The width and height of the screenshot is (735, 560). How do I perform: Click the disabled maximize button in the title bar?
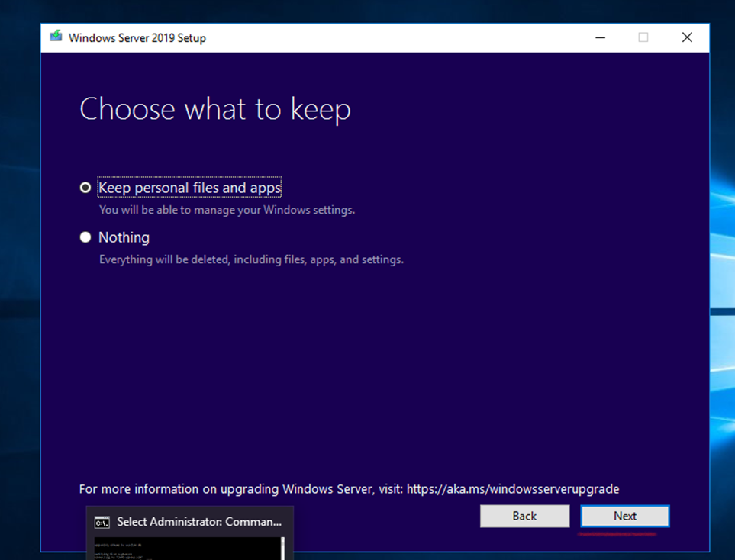pos(643,37)
